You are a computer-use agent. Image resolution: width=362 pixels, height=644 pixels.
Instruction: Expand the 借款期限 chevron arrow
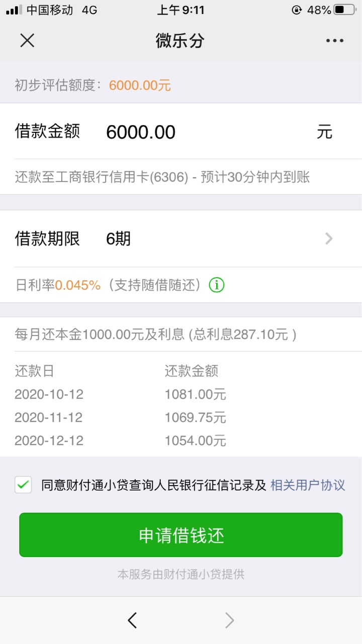[329, 238]
